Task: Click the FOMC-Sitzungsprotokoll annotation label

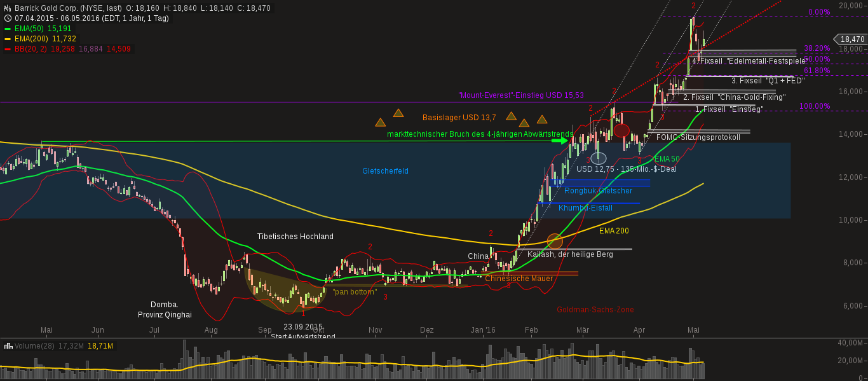Action: (698, 136)
